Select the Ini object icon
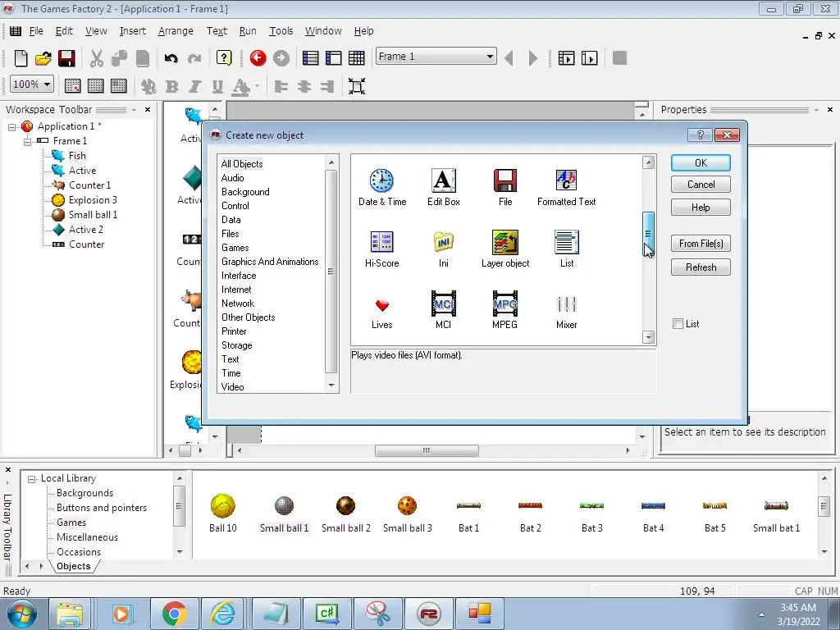Image resolution: width=840 pixels, height=630 pixels. tap(443, 242)
